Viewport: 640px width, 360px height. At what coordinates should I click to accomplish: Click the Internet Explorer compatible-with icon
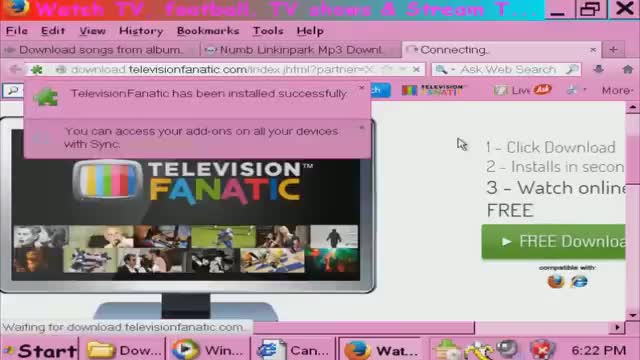coord(579,281)
